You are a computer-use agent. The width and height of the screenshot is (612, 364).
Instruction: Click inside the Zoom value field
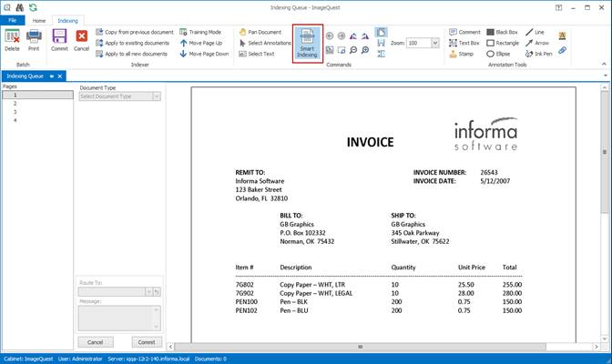coord(419,43)
